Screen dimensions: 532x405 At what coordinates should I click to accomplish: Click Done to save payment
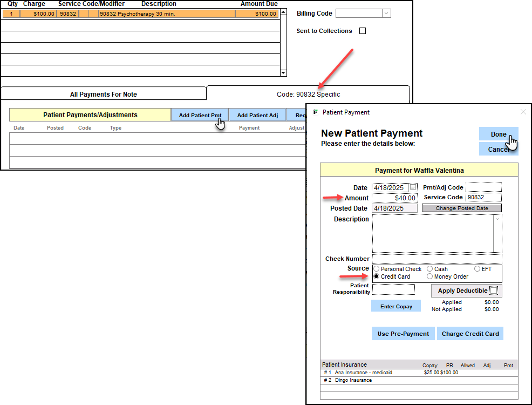tap(498, 134)
